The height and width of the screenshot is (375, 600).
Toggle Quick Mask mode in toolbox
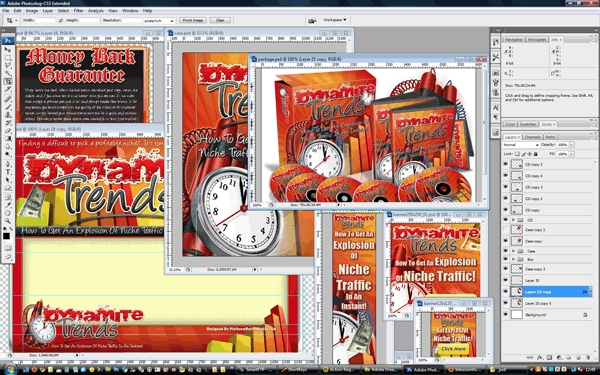pos(8,249)
